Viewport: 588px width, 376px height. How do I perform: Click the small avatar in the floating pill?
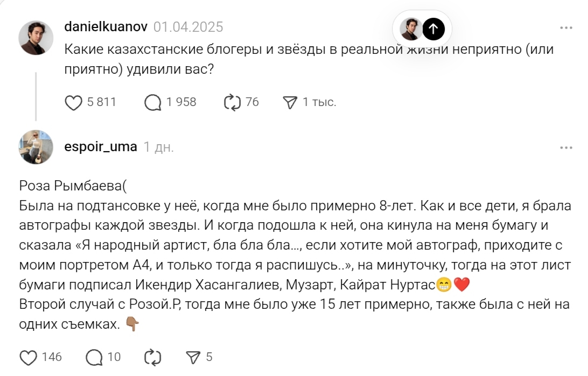pos(411,29)
